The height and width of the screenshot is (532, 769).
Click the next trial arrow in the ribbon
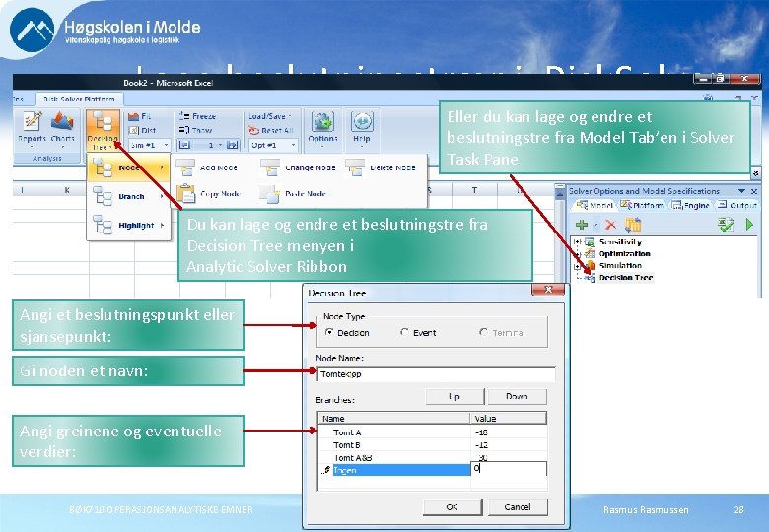(x=232, y=145)
